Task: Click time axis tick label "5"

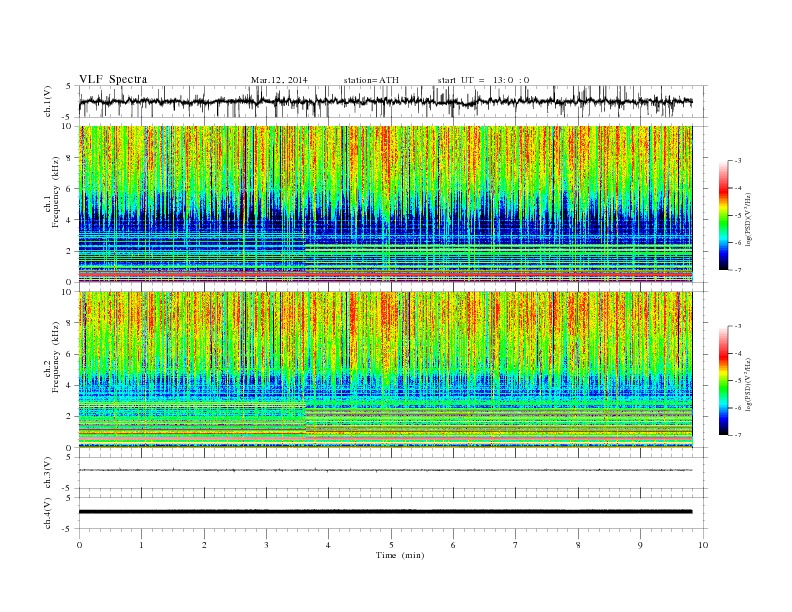Action: (x=391, y=545)
